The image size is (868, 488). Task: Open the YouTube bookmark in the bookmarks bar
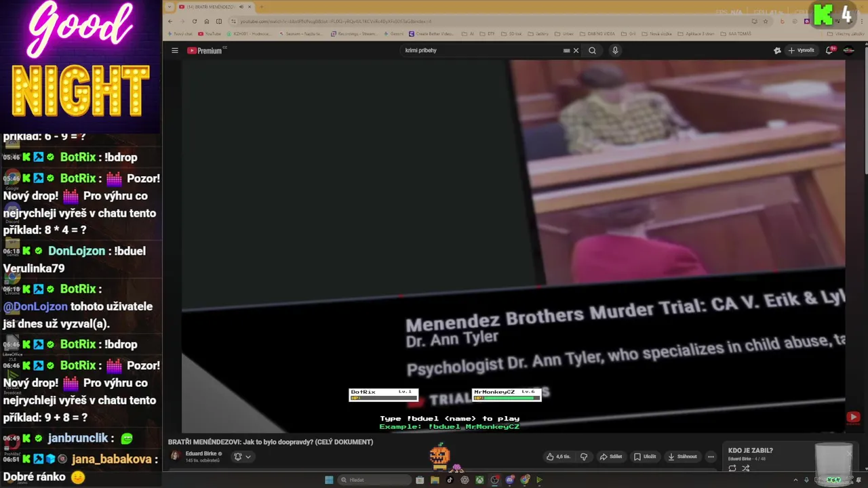click(210, 33)
